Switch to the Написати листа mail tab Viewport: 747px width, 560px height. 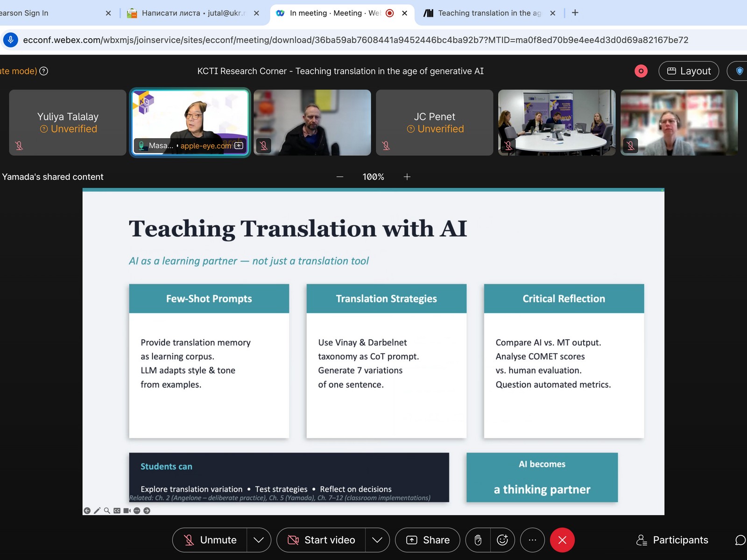pos(192,13)
